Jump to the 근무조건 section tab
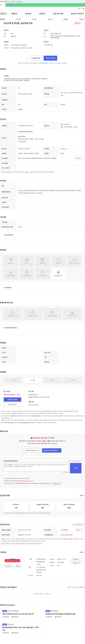The width and height of the screenshot is (85, 644). click(x=18, y=19)
